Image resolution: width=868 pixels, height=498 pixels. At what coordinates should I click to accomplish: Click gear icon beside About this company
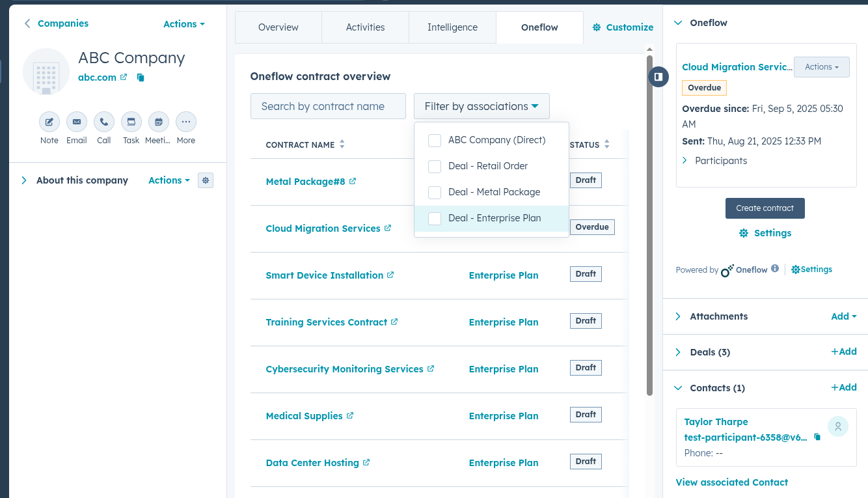(x=206, y=180)
